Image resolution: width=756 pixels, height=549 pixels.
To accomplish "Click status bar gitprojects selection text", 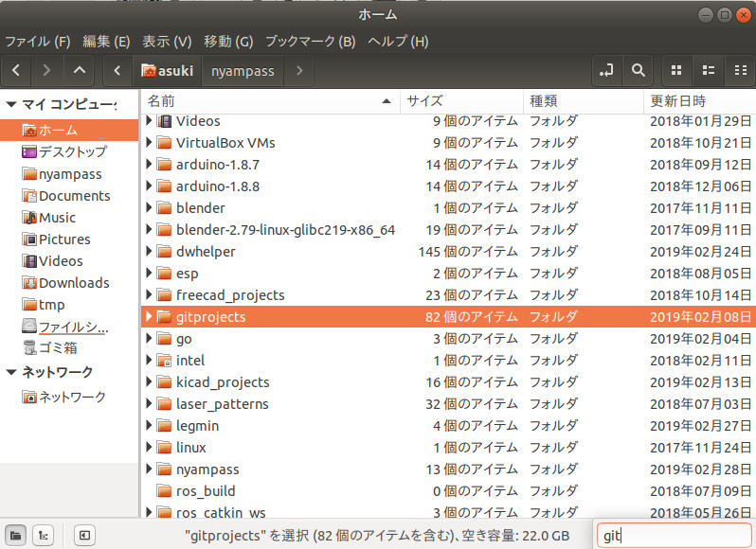I will 377,536.
